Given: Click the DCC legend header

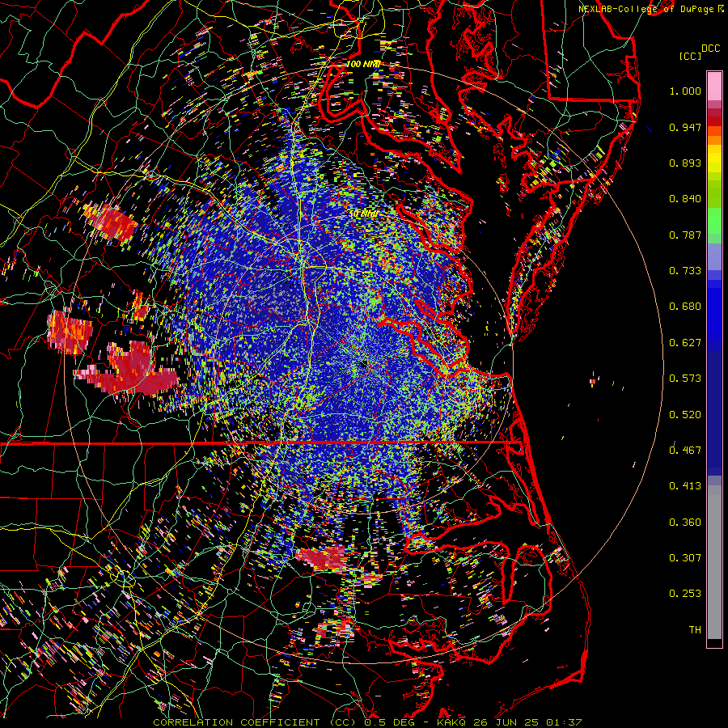Looking at the screenshot, I should [710, 49].
